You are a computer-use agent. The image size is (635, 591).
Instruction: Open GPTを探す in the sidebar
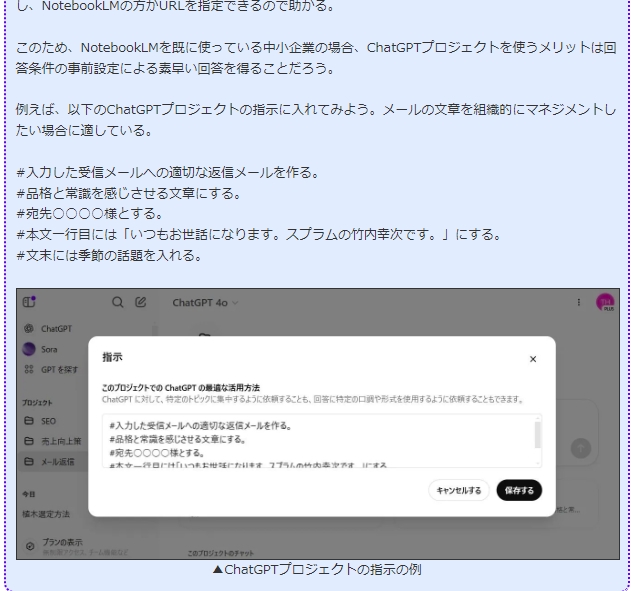click(51, 369)
